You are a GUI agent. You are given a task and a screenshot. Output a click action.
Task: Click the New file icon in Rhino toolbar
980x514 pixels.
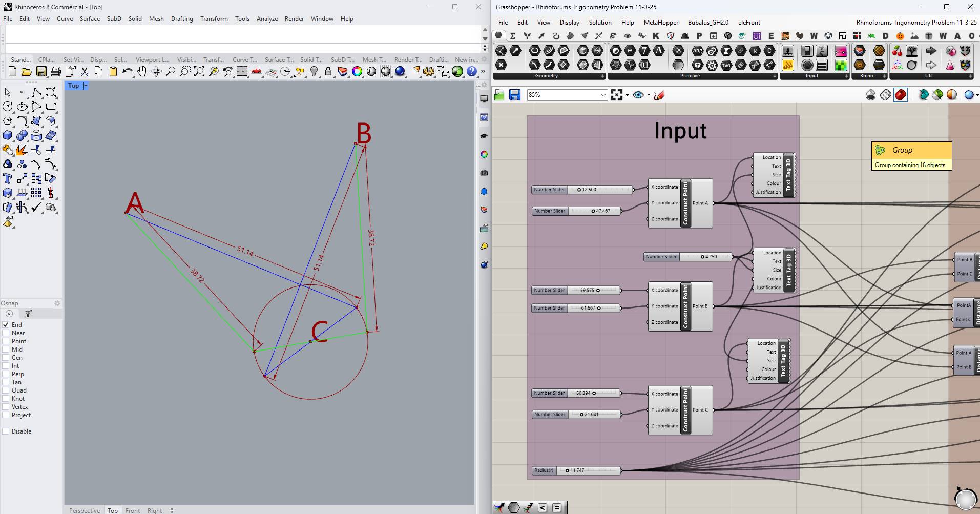pos(12,72)
